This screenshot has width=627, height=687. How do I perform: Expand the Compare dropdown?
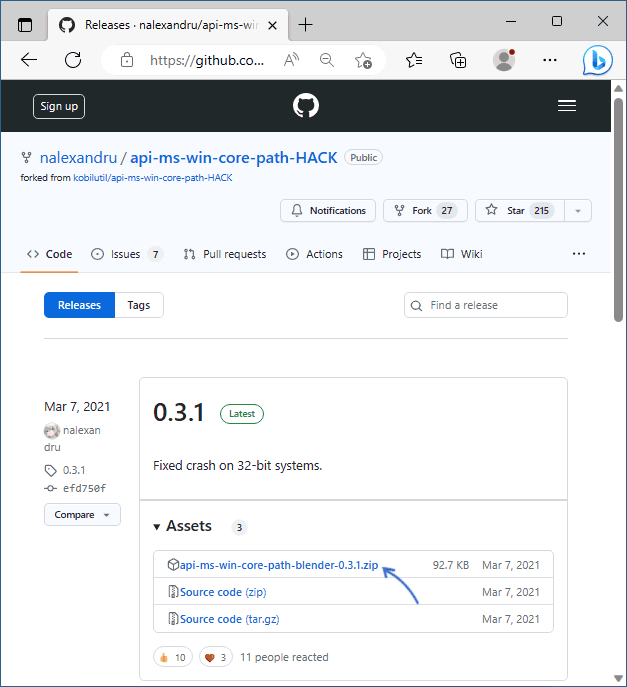(82, 514)
